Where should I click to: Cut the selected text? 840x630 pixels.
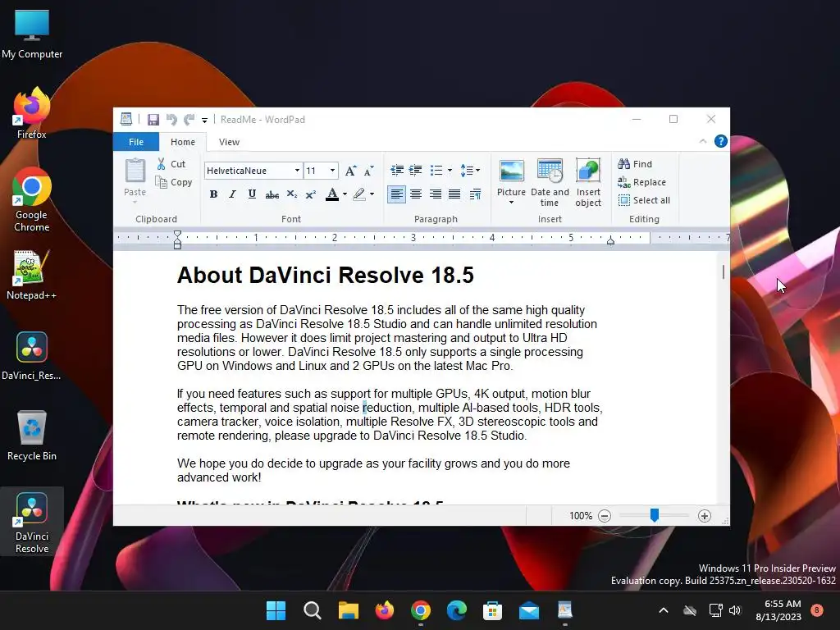pyautogui.click(x=171, y=164)
